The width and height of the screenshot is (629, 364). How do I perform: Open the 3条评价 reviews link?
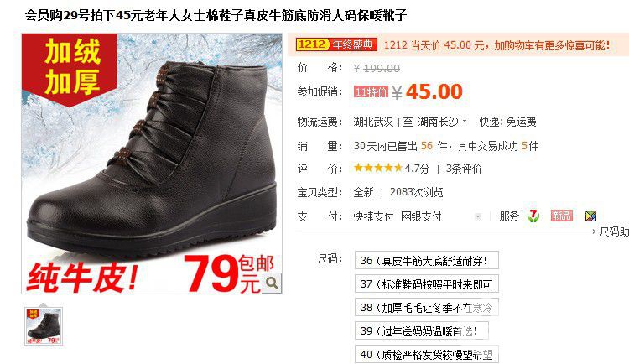click(464, 169)
